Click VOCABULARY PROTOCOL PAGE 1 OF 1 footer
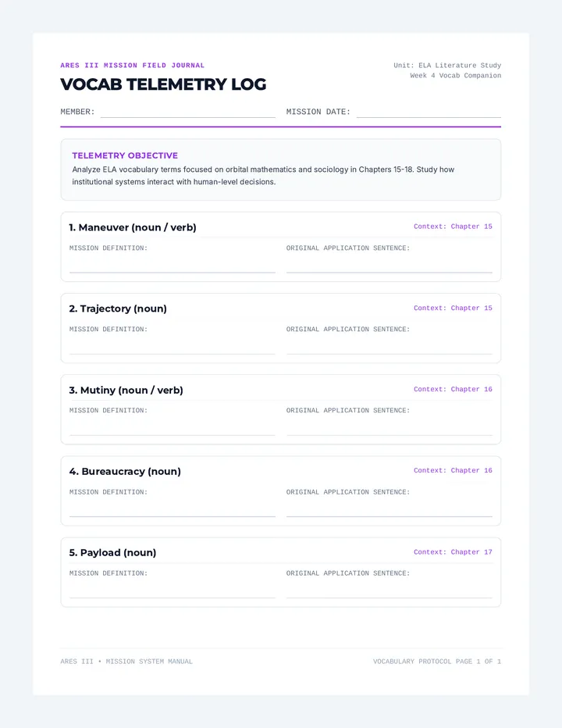This screenshot has height=728, width=562. [437, 662]
